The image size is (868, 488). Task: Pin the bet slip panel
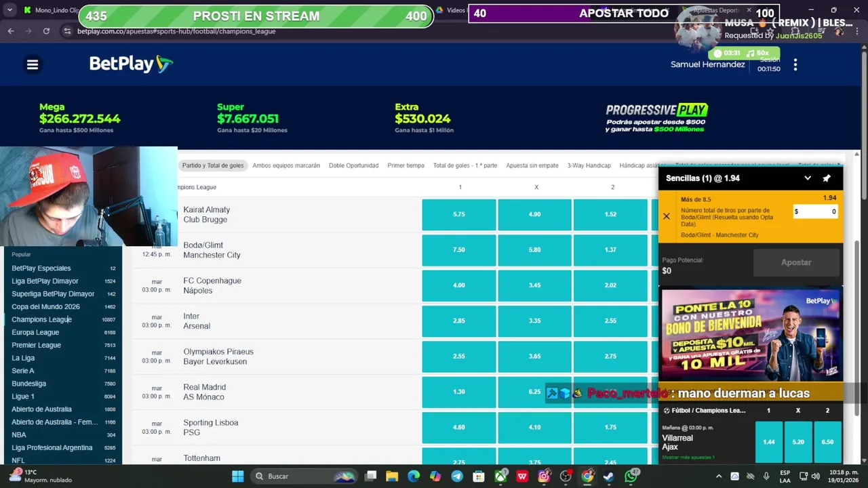tap(827, 178)
